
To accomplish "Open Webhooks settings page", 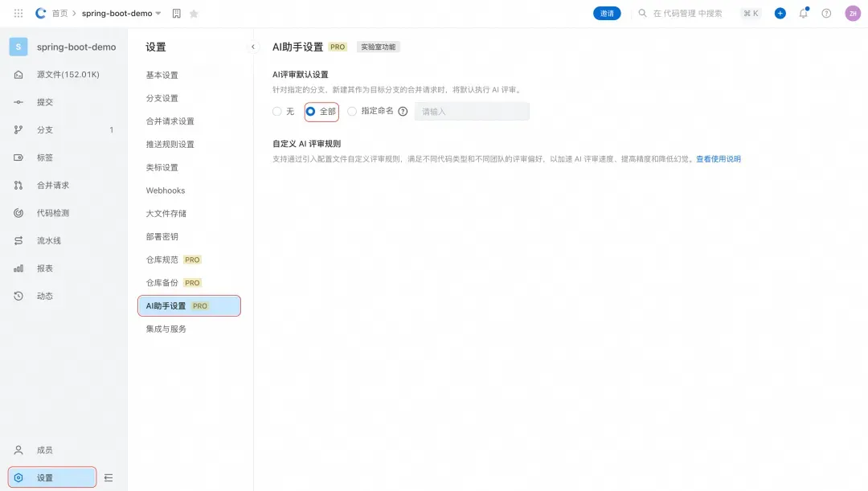I will click(166, 190).
